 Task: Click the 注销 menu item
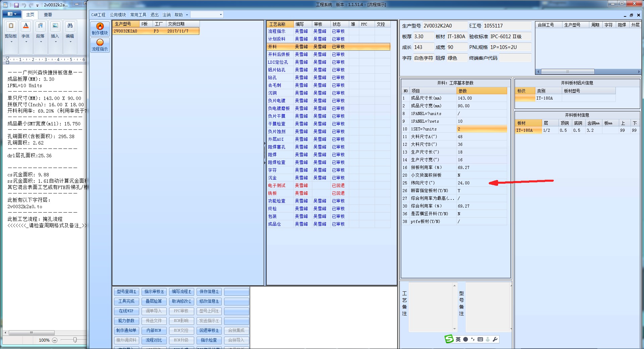pyautogui.click(x=166, y=15)
